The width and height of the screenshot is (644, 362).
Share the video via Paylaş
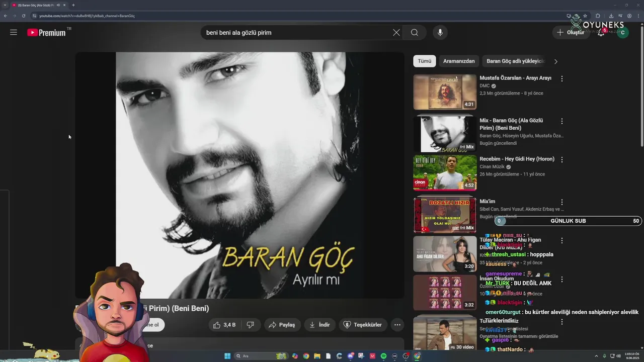[282, 325]
